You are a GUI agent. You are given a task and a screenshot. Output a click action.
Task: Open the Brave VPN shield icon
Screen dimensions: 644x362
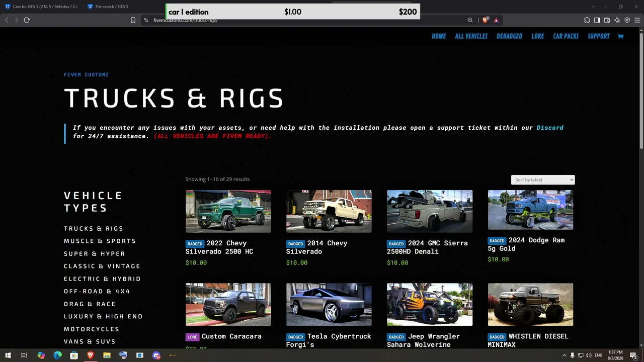coord(627,20)
